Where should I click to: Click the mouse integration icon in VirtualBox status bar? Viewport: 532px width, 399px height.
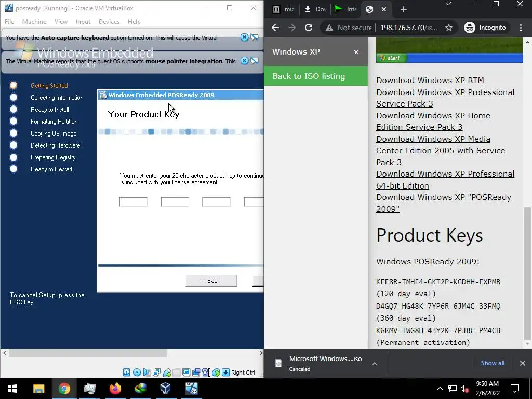(216, 372)
